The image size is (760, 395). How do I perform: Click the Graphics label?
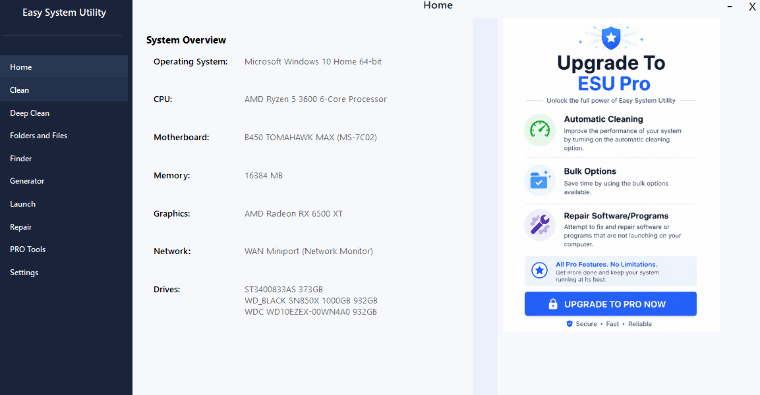tap(172, 214)
